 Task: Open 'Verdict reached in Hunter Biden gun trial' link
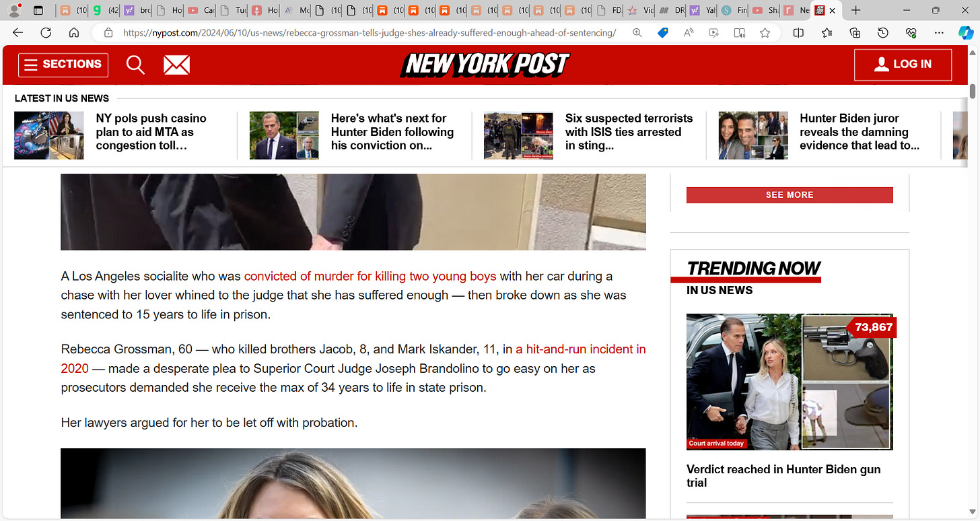pos(783,476)
